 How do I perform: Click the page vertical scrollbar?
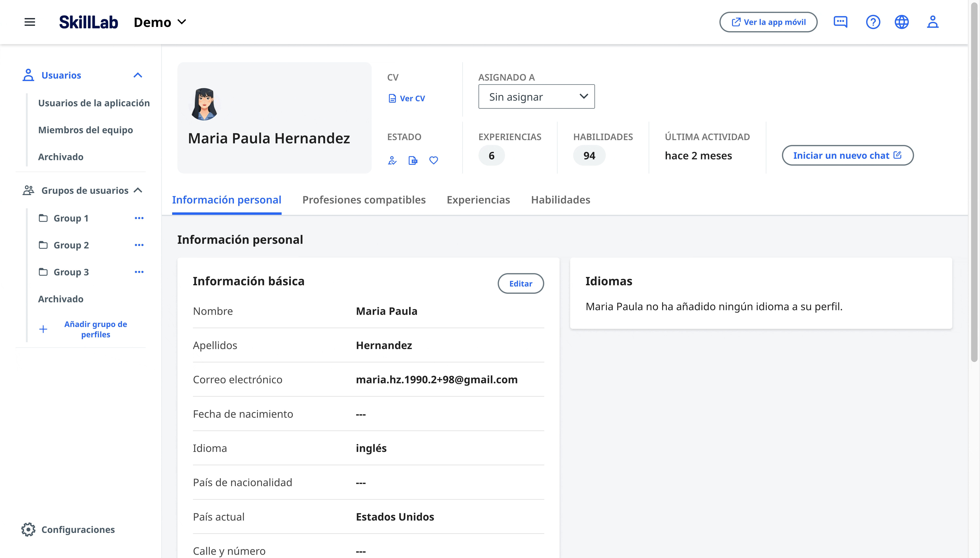pos(974,182)
